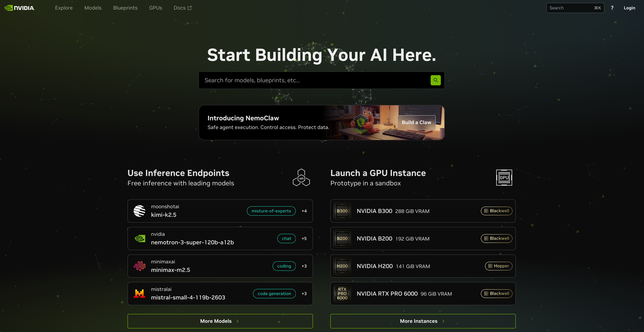Screen dimensions: 644x332
Task: Click the NVIDIA logo in the top-left corner
Action: (x=19, y=8)
